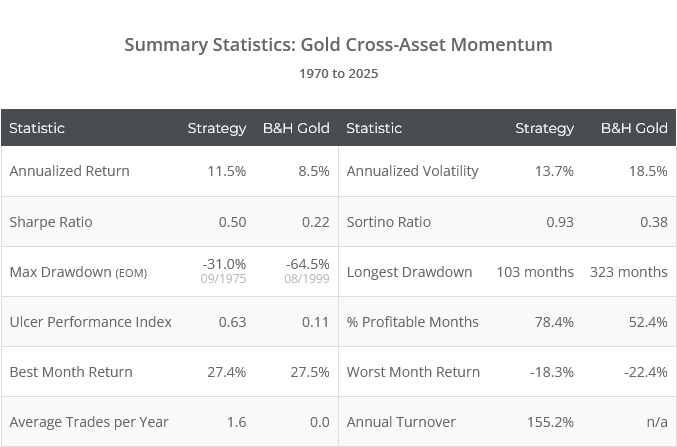Click the Best Month Return label

coord(71,372)
